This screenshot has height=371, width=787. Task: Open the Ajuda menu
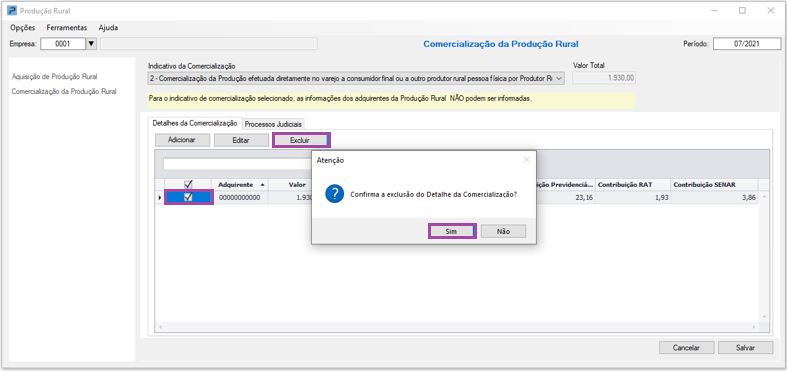coord(108,28)
